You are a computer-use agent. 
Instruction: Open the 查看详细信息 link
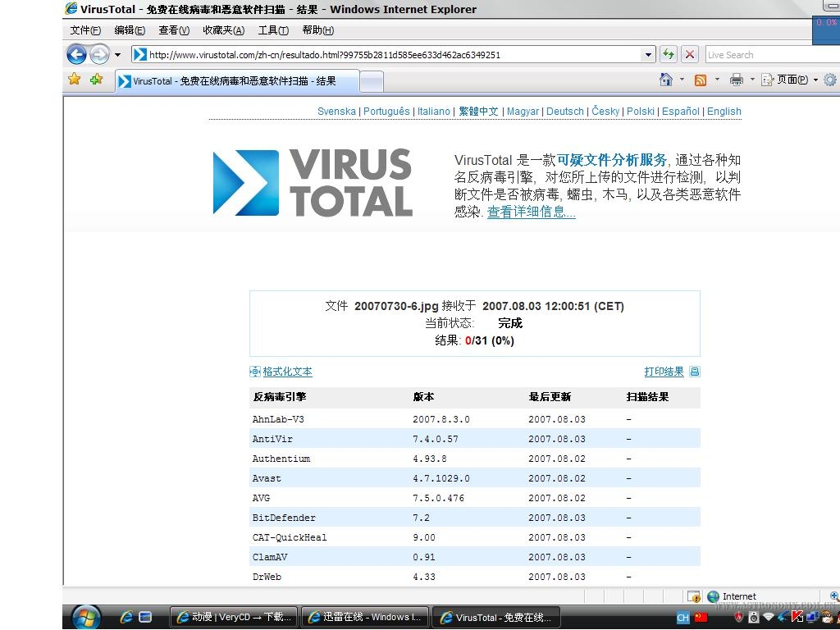pyautogui.click(x=532, y=212)
